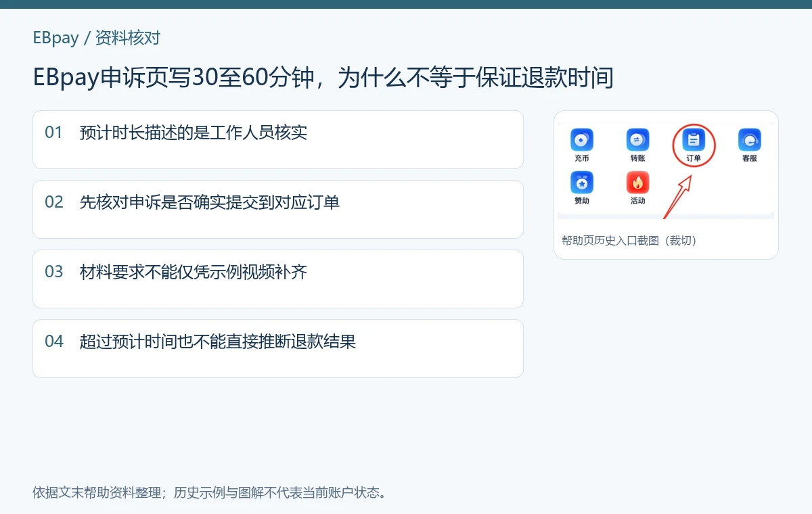Click the number 02 label
The image size is (812, 514).
pos(54,202)
